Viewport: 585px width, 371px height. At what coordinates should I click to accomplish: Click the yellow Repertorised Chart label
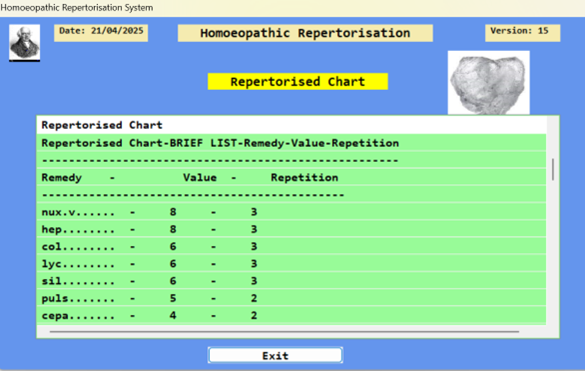pos(298,81)
